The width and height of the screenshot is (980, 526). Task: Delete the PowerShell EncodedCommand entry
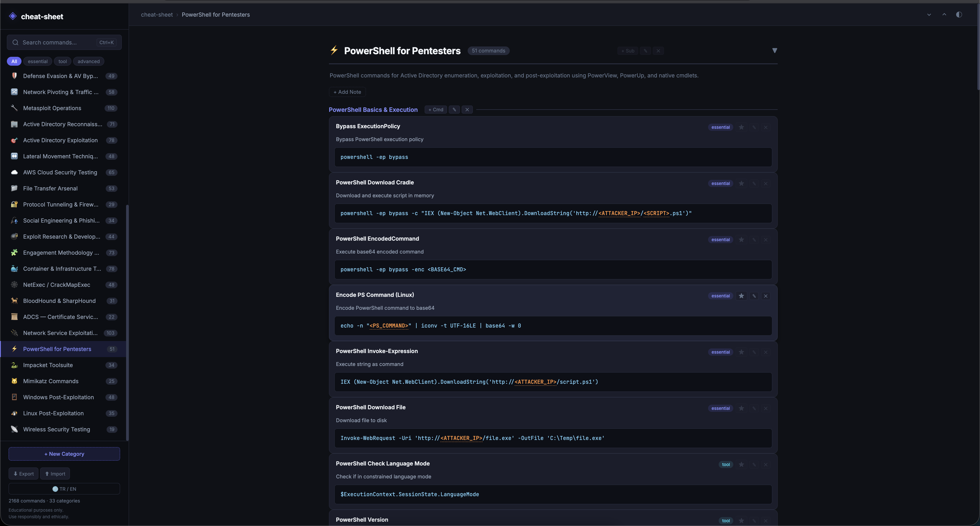tap(766, 239)
